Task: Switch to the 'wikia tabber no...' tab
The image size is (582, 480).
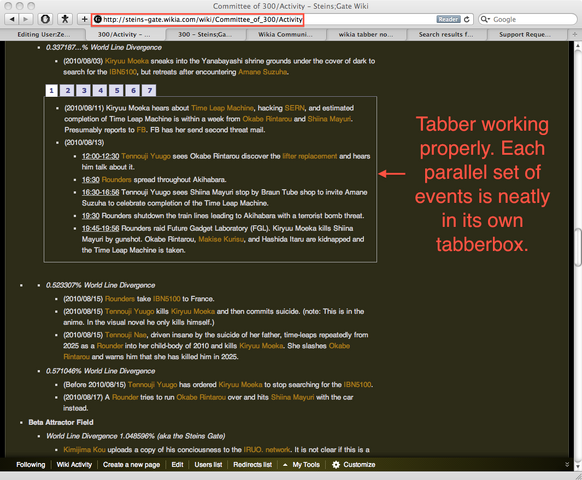Action: tap(366, 35)
